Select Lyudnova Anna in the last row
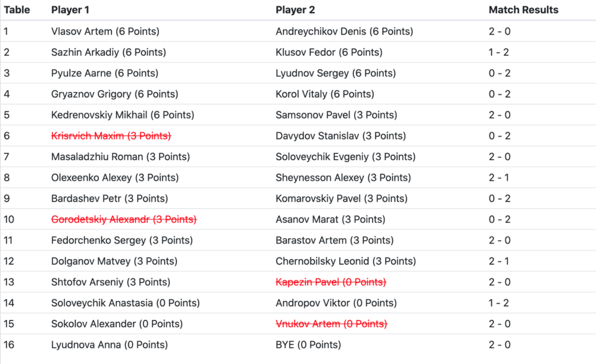The image size is (596, 364). (109, 345)
